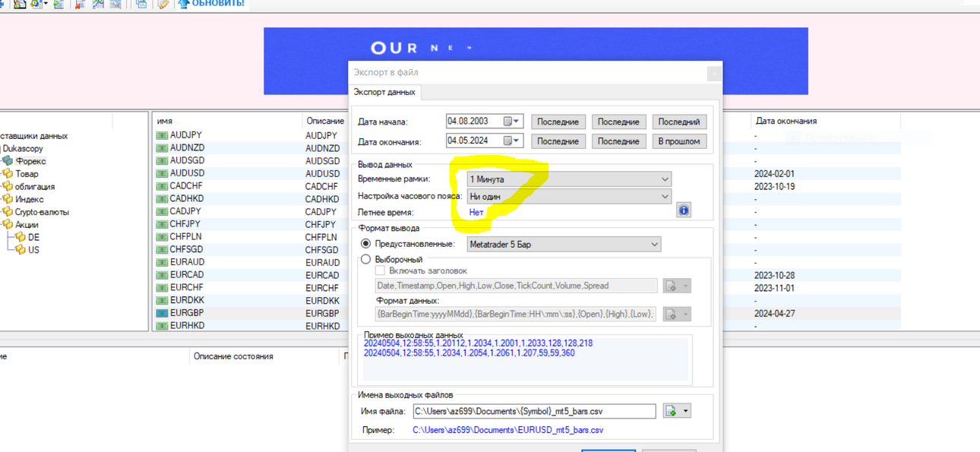This screenshot has width=980, height=452.
Task: Click the greyed arrow beside Формат данных box
Action: point(686,314)
